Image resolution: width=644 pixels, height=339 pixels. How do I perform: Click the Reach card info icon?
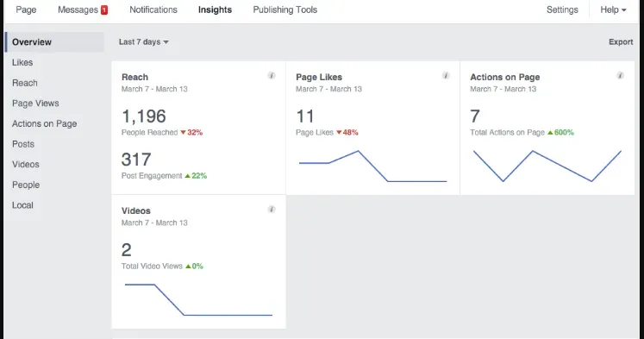tap(272, 75)
